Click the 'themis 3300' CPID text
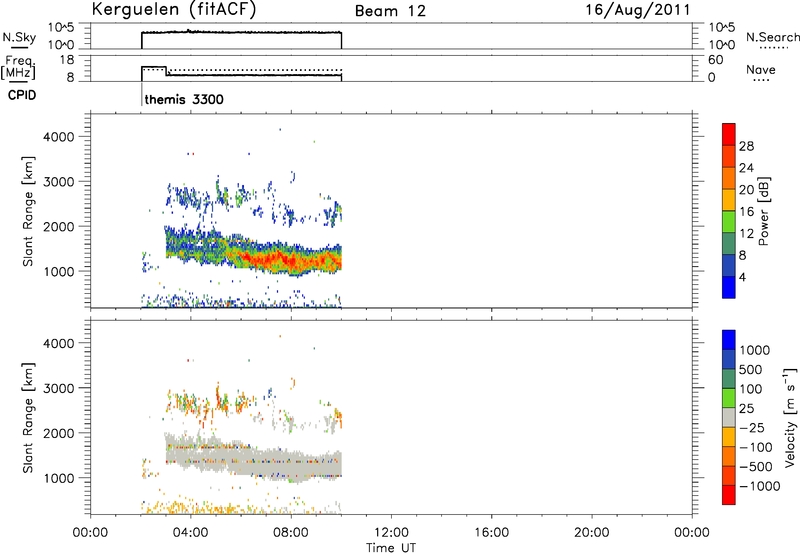The image size is (800, 554). (x=184, y=99)
